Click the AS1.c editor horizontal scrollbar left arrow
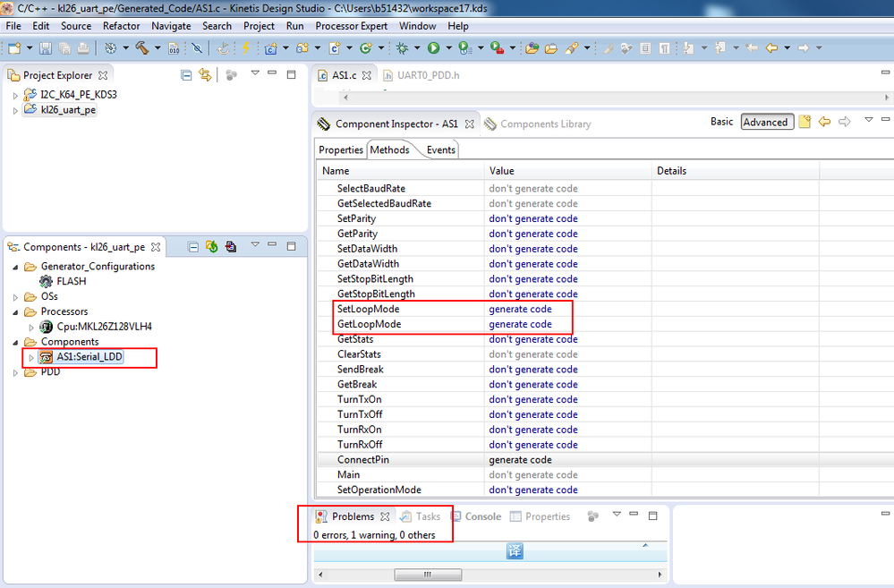 coord(345,98)
